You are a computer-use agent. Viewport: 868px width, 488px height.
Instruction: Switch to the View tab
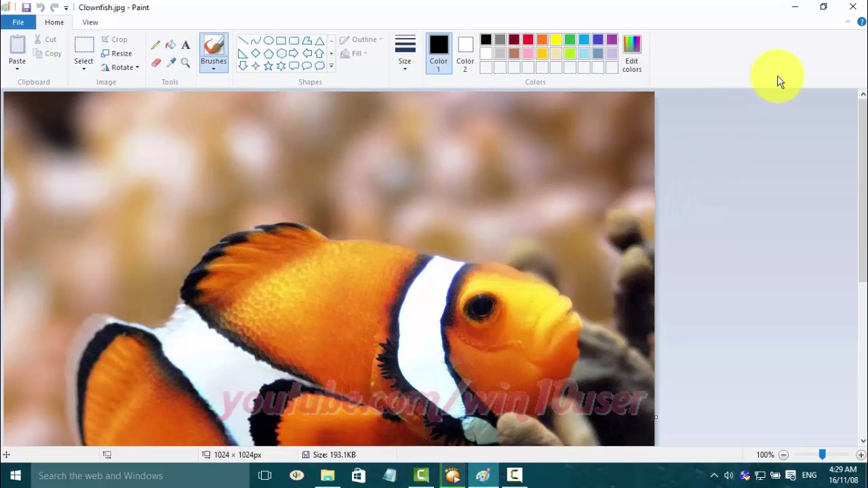[90, 22]
